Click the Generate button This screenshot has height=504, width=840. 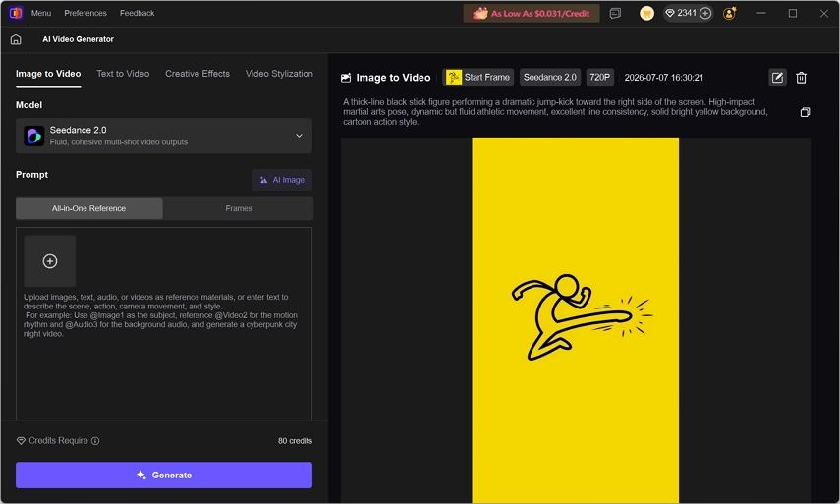(x=164, y=476)
